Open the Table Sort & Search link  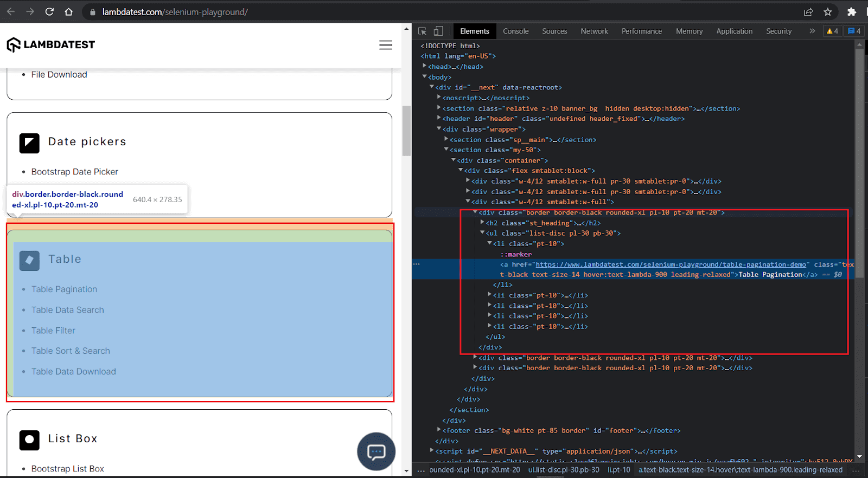(71, 351)
